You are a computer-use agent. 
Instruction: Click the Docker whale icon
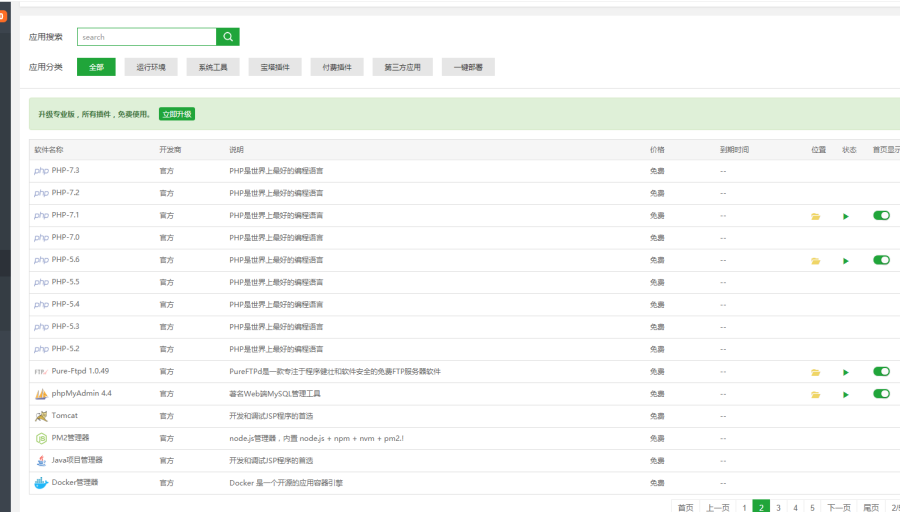click(41, 483)
